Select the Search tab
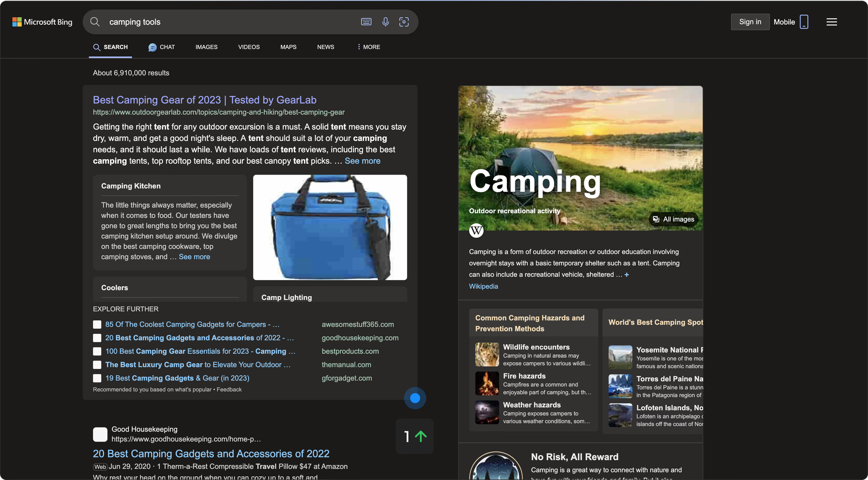Image resolution: width=868 pixels, height=480 pixels. [111, 47]
